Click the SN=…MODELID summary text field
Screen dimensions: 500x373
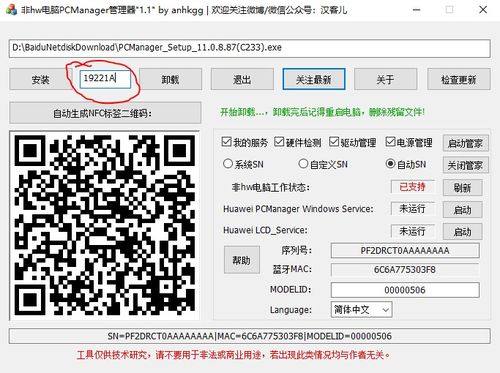coord(250,336)
